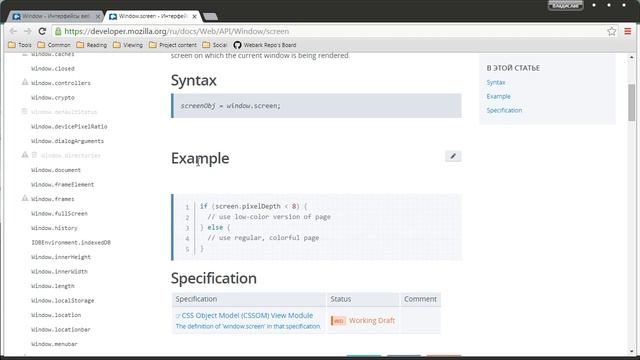Open Window.localStorage in the sidebar
This screenshot has width=640, height=360.
[62, 300]
